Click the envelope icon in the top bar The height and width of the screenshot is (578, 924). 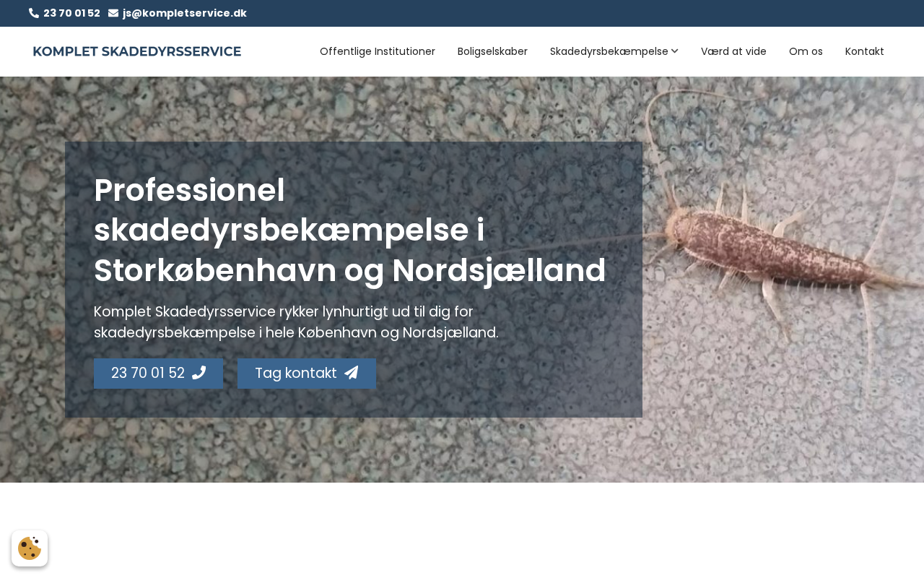[x=113, y=13]
